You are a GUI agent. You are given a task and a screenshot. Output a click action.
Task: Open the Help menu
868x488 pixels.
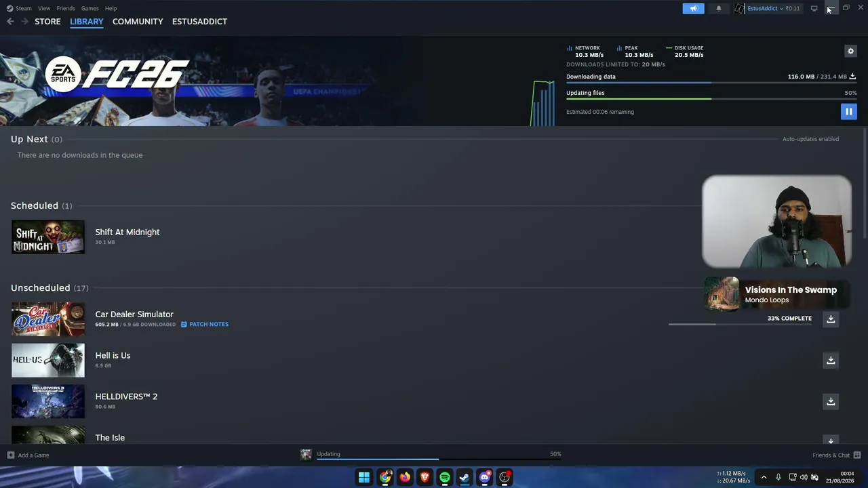(111, 8)
